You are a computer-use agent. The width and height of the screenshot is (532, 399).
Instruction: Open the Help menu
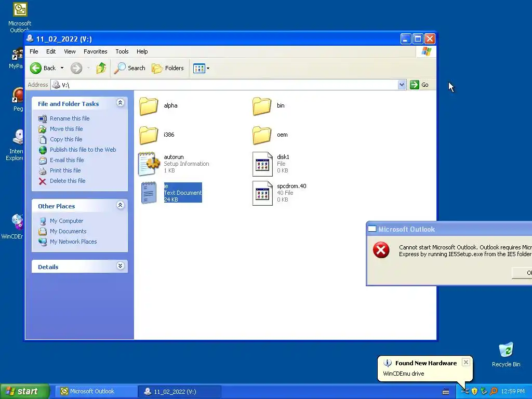click(142, 51)
